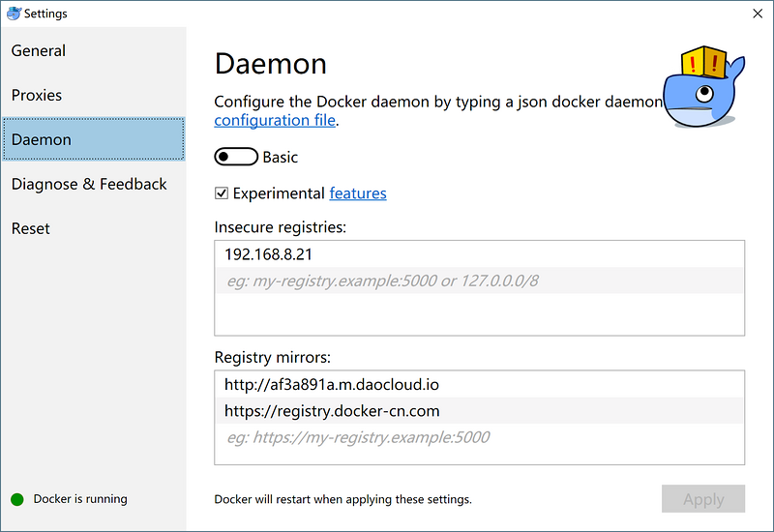The image size is (774, 532).
Task: Click the empty registry mirror input placeholder
Action: click(479, 437)
